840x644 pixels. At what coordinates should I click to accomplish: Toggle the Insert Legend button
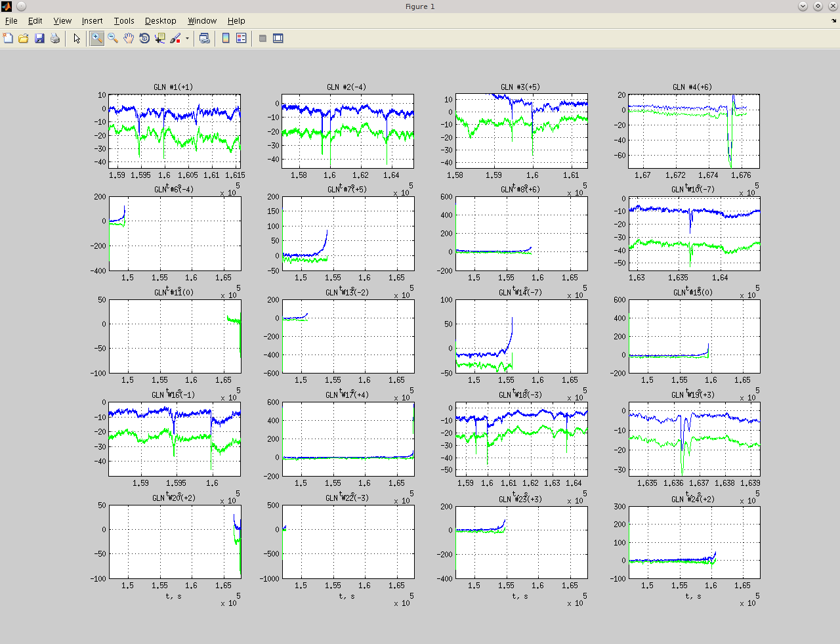[x=241, y=39]
